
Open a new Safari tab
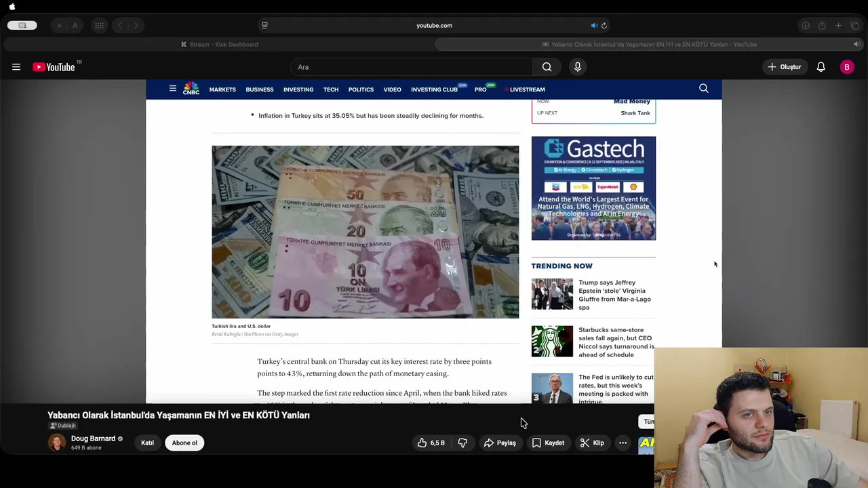838,26
